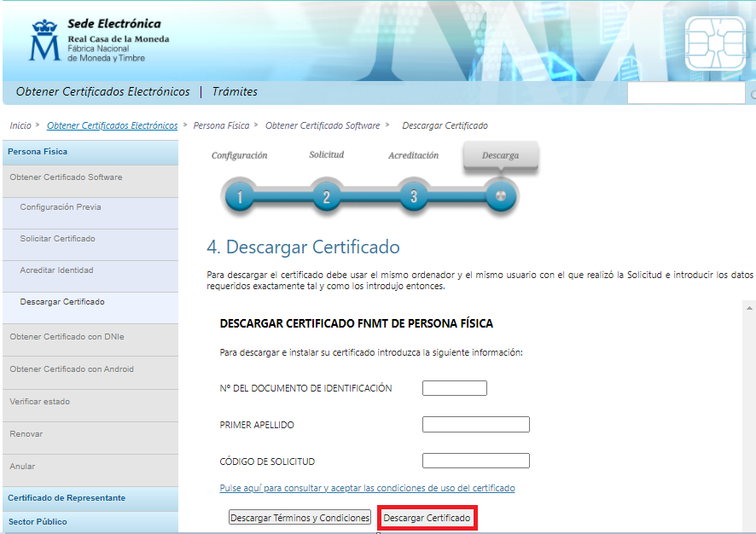Open Verificar estado in sidebar
The image size is (756, 534).
[90, 405]
